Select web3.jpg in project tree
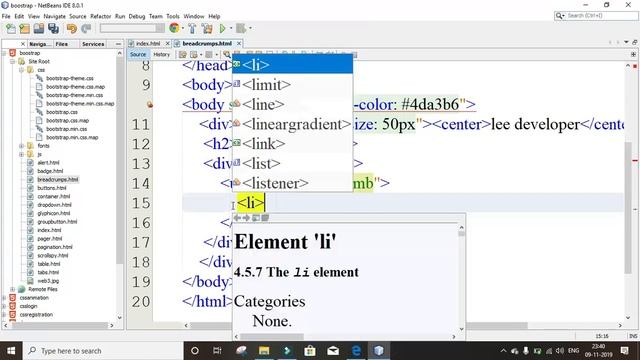640x360 pixels. [x=48, y=281]
